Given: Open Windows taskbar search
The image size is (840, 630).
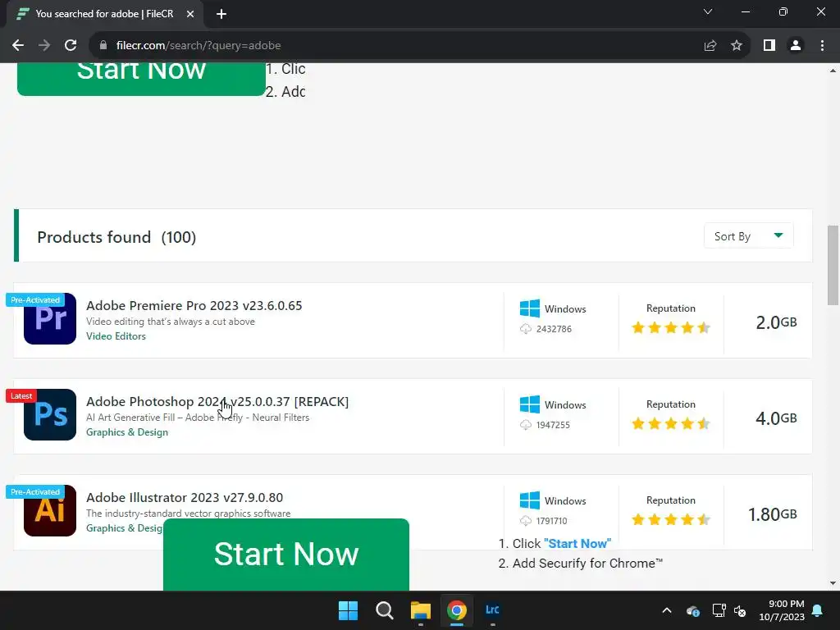Looking at the screenshot, I should [385, 610].
